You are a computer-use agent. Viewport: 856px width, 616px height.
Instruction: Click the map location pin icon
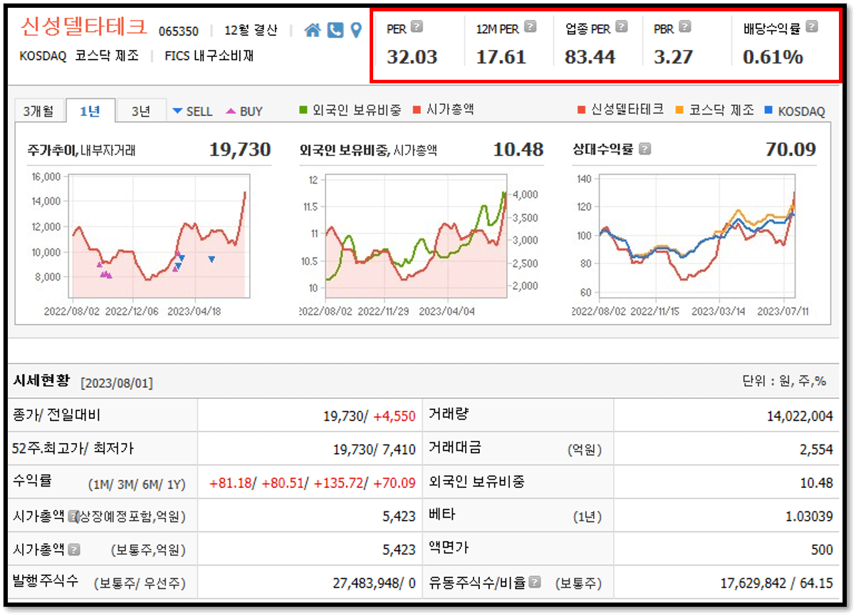click(x=356, y=30)
